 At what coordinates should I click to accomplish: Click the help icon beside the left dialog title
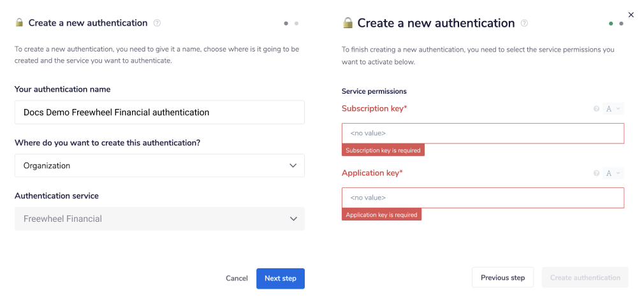(157, 23)
